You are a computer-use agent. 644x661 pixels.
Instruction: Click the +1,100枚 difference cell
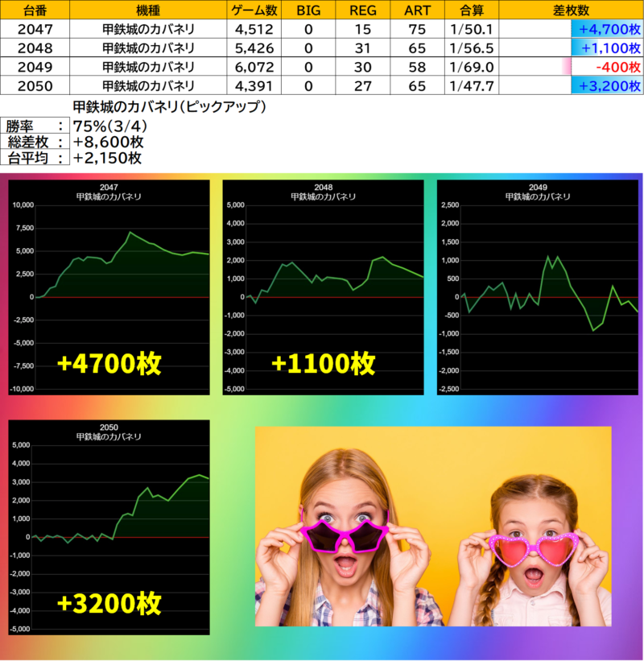point(571,48)
